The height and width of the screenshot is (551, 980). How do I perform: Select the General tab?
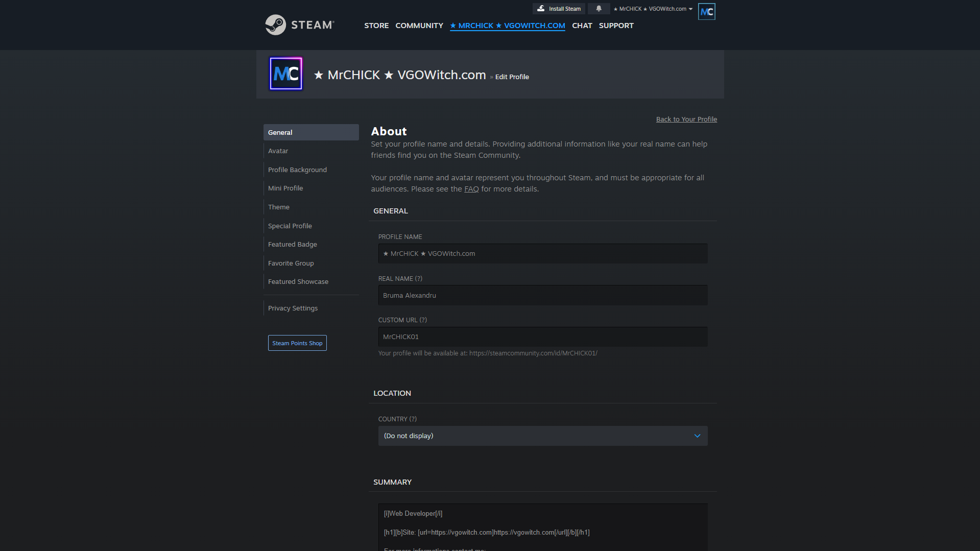[311, 132]
